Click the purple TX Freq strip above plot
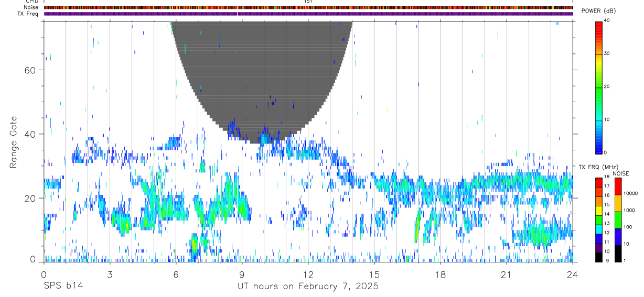This screenshot has height=297, width=644. click(x=308, y=14)
